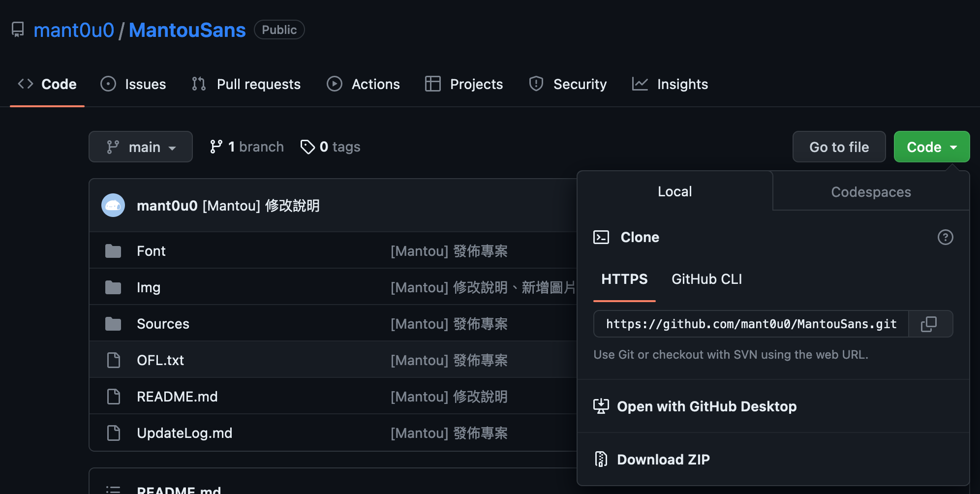Open the Issues tab
980x494 pixels.
click(133, 84)
